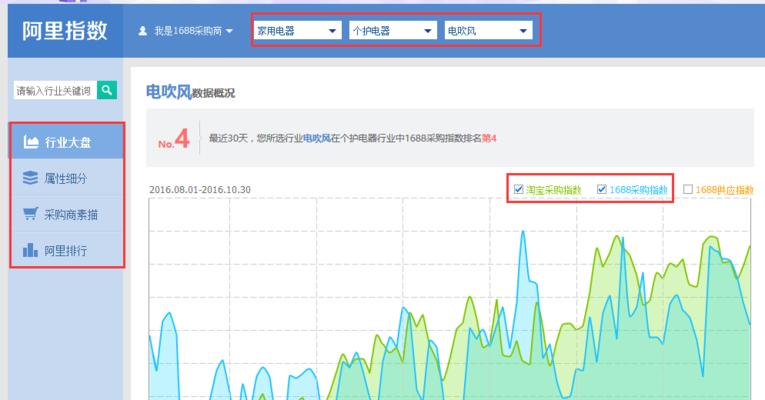Screen dimensions: 765x400
Task: Click the 阿里排行 bar chart icon
Action: pos(30,250)
